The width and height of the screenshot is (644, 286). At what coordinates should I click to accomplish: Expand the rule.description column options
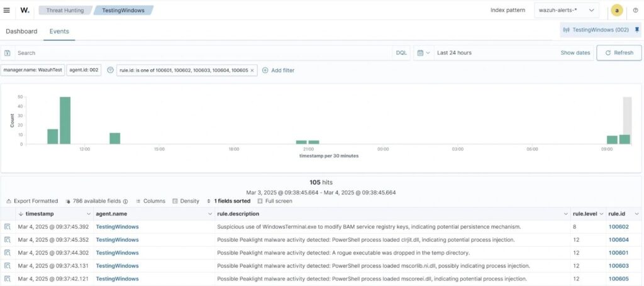pyautogui.click(x=565, y=214)
